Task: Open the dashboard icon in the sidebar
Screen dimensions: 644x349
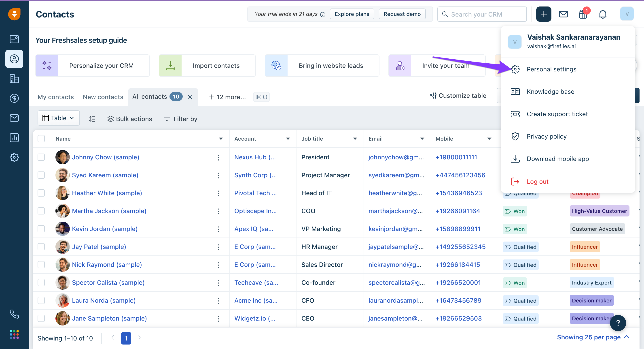Action: coord(14,39)
